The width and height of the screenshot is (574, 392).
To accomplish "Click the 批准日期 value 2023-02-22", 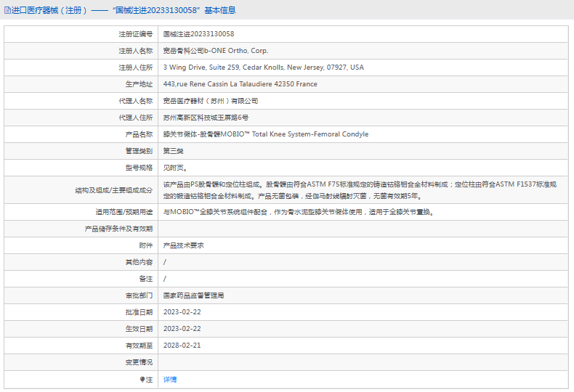I will (182, 312).
